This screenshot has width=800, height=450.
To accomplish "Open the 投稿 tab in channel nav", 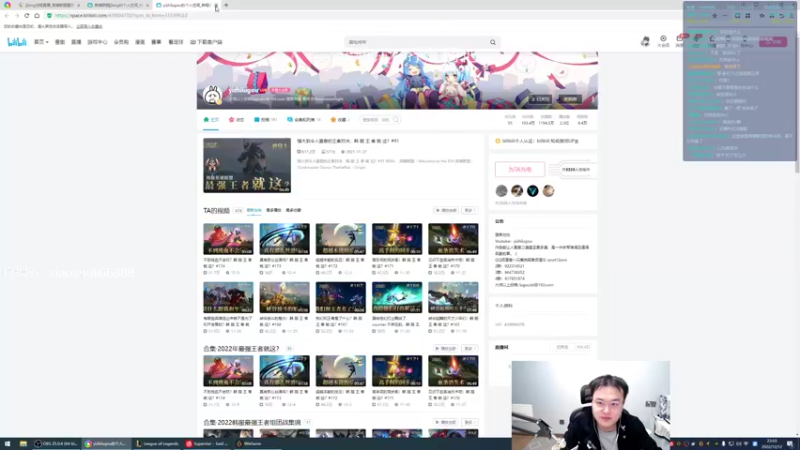I will pyautogui.click(x=265, y=120).
